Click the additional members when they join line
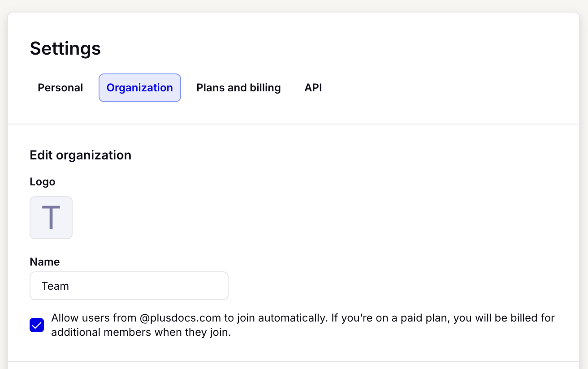Image resolution: width=588 pixels, height=369 pixels. point(141,333)
